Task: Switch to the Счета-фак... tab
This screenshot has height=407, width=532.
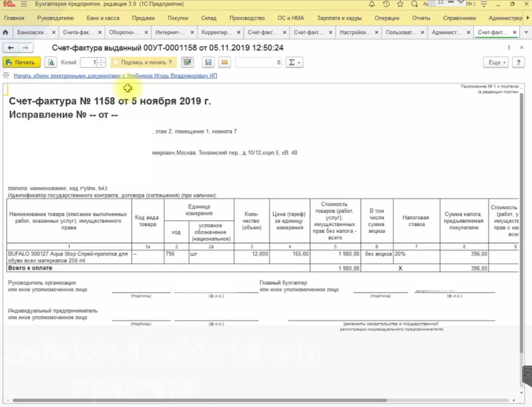Action: pos(79,32)
